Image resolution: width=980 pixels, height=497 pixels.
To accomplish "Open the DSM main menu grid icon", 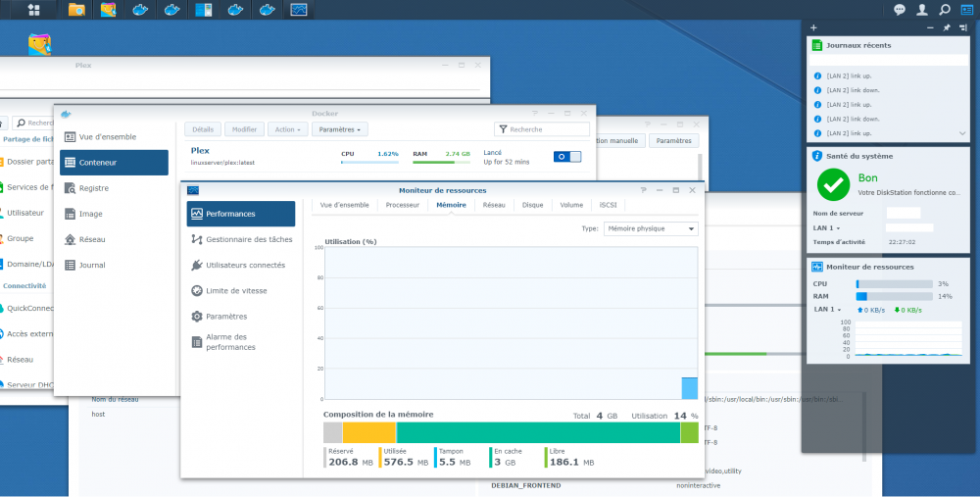I will pyautogui.click(x=34, y=10).
